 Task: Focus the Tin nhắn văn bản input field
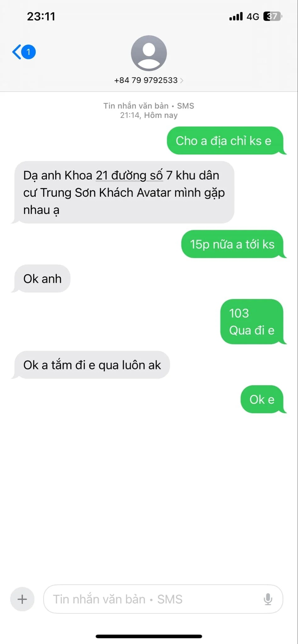coord(163,599)
